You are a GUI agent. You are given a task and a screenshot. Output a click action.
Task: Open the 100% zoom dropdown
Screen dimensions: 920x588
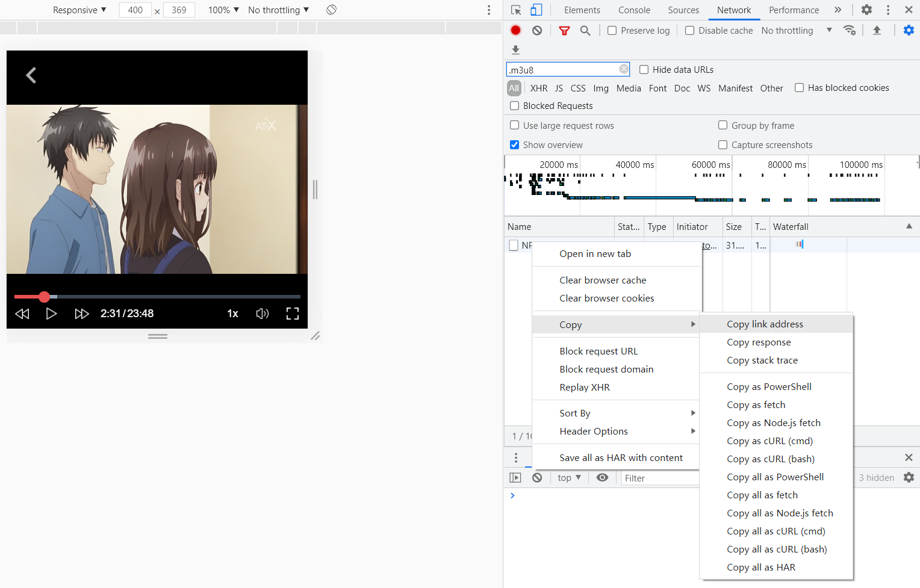point(223,10)
